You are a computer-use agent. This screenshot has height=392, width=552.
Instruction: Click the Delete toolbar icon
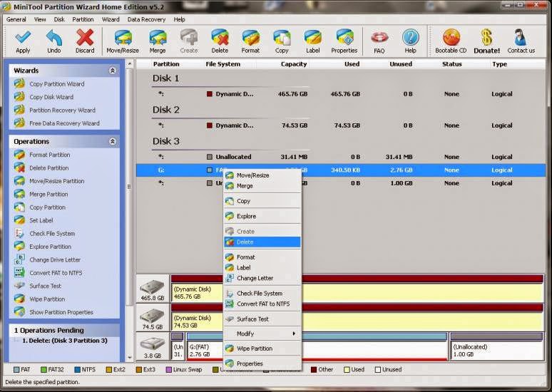[x=220, y=38]
